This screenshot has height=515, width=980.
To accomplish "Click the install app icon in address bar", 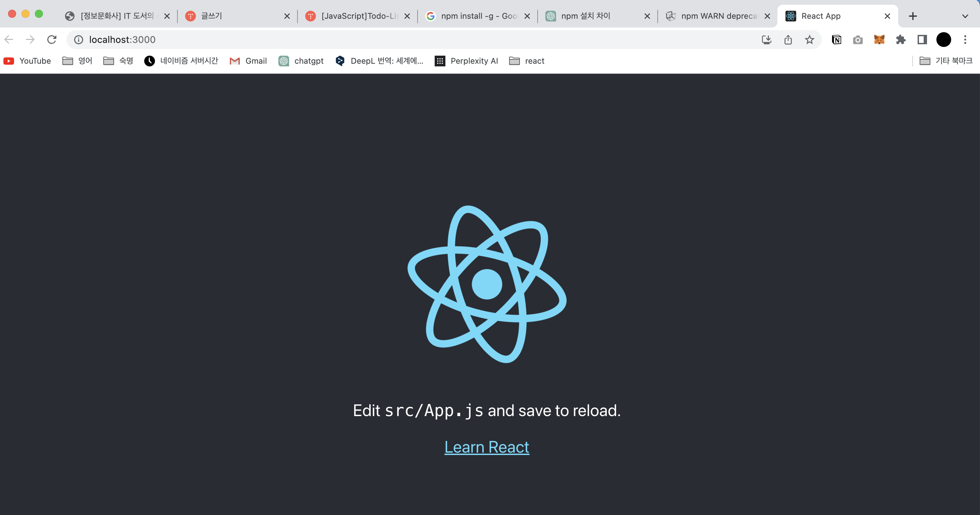I will pyautogui.click(x=766, y=40).
